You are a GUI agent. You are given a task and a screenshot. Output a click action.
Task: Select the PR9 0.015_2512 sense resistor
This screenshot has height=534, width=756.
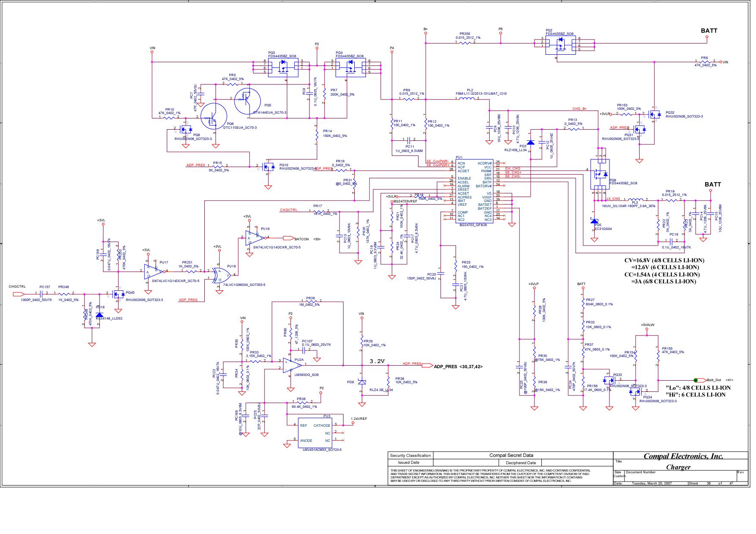coord(409,99)
